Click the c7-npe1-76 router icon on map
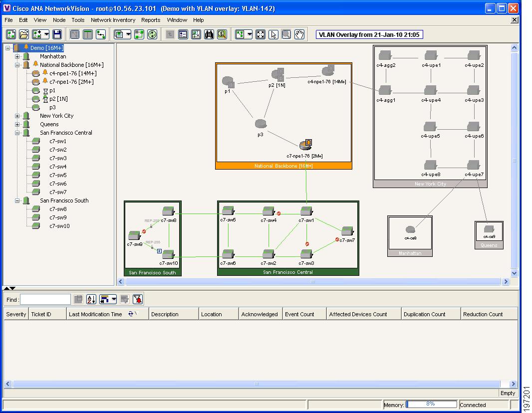Image resolution: width=532 pixels, height=413 pixels. [306, 145]
